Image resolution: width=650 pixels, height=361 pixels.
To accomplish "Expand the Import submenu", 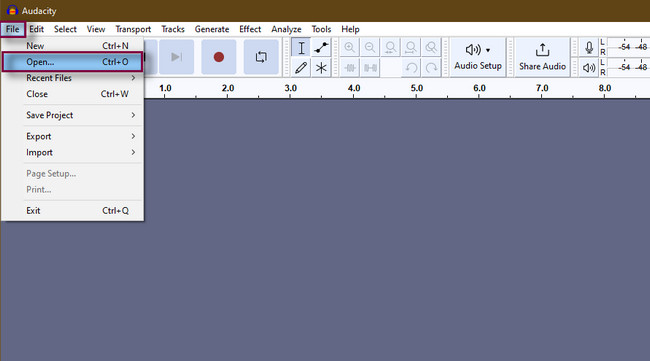I will [x=73, y=153].
